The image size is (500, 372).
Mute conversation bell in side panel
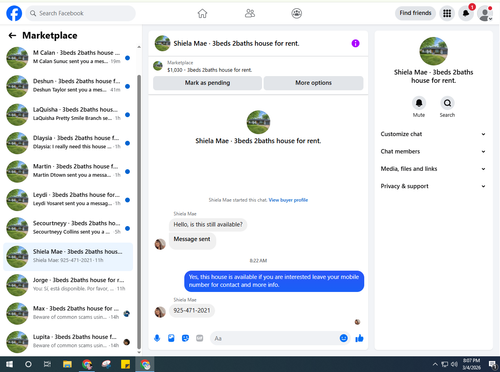coord(419,103)
